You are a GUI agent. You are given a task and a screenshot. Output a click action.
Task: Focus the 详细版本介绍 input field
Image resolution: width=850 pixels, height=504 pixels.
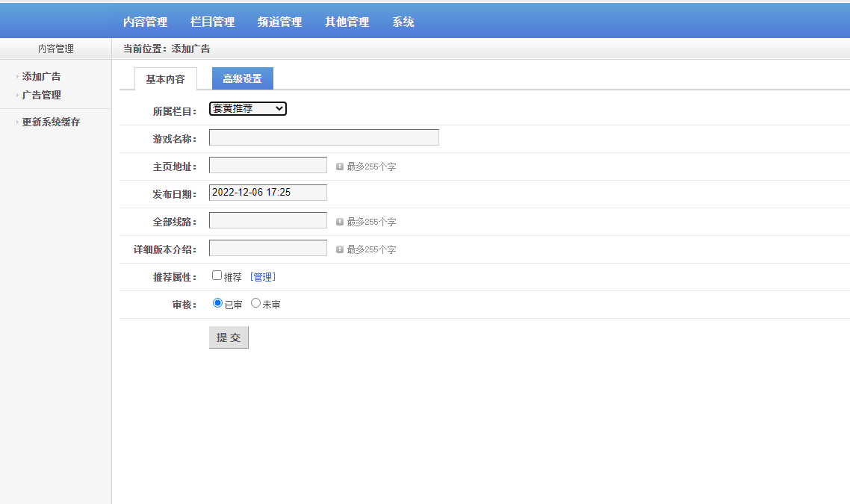tap(268, 248)
